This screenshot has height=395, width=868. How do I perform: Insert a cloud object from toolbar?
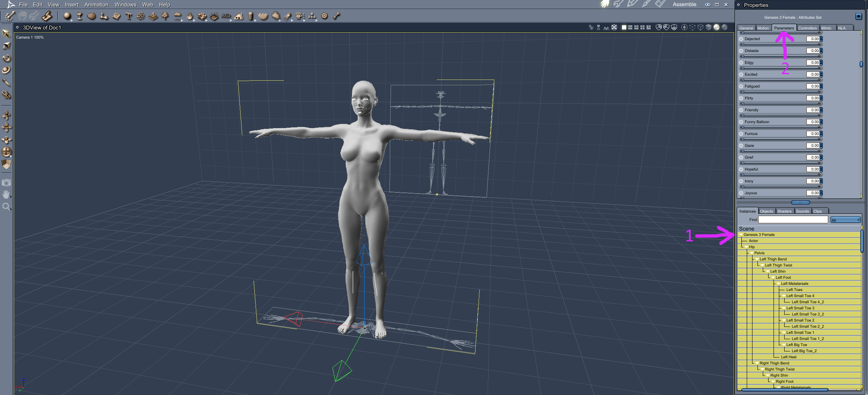[x=178, y=16]
